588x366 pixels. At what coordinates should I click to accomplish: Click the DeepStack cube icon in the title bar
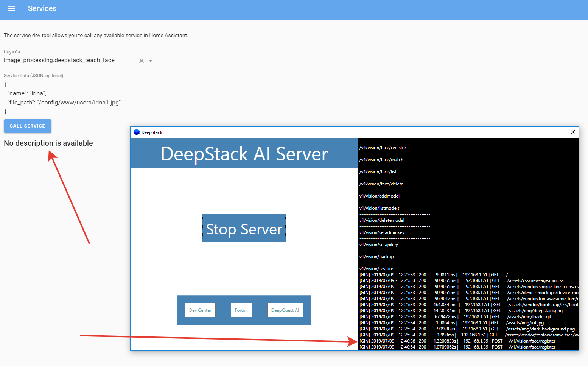tap(137, 132)
